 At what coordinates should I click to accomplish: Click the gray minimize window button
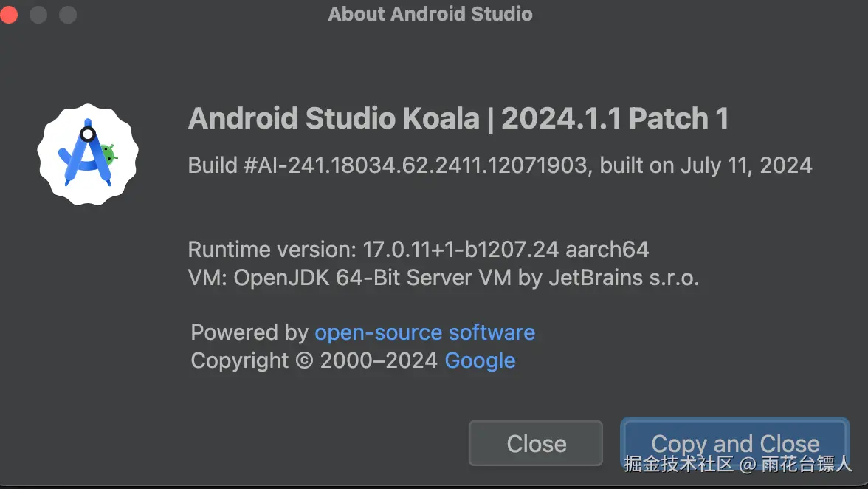pos(38,14)
